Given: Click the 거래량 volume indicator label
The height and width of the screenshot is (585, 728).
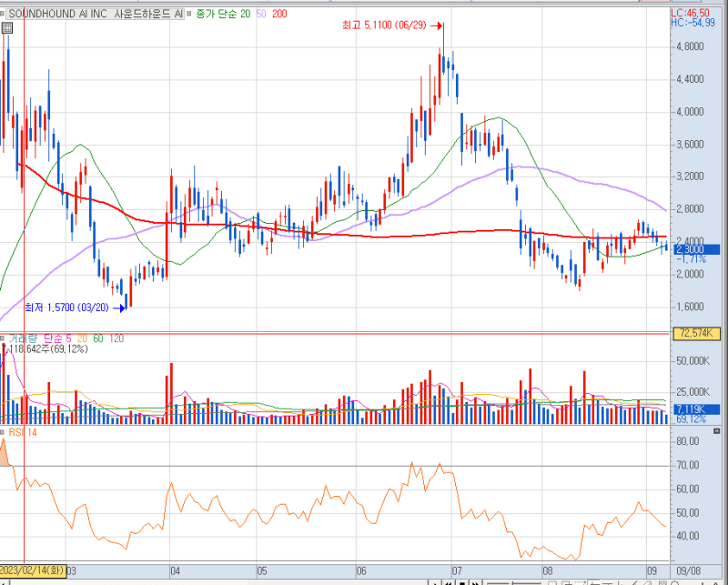Looking at the screenshot, I should [24, 338].
